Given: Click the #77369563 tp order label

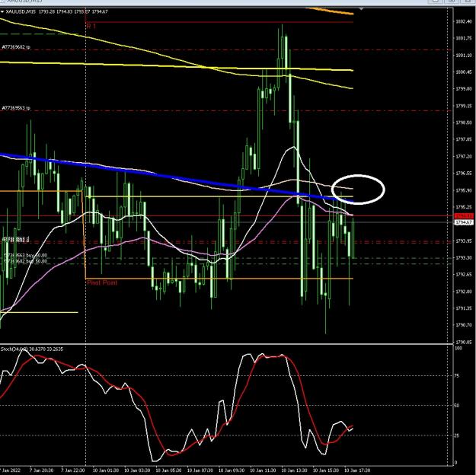Looking at the screenshot, I should pyautogui.click(x=16, y=108).
